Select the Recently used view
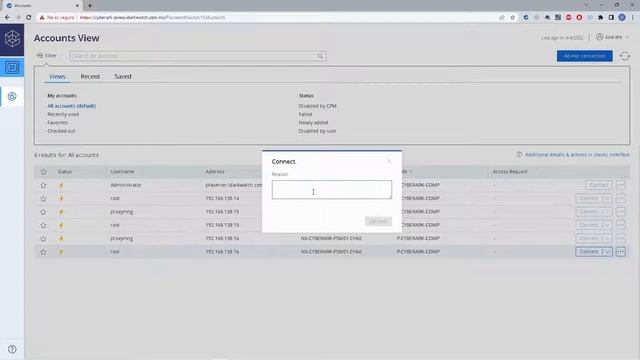 click(63, 114)
